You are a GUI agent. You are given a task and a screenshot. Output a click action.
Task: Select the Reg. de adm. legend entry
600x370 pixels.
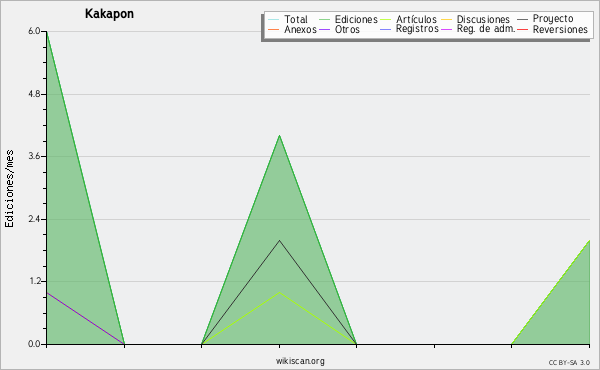click(x=486, y=29)
